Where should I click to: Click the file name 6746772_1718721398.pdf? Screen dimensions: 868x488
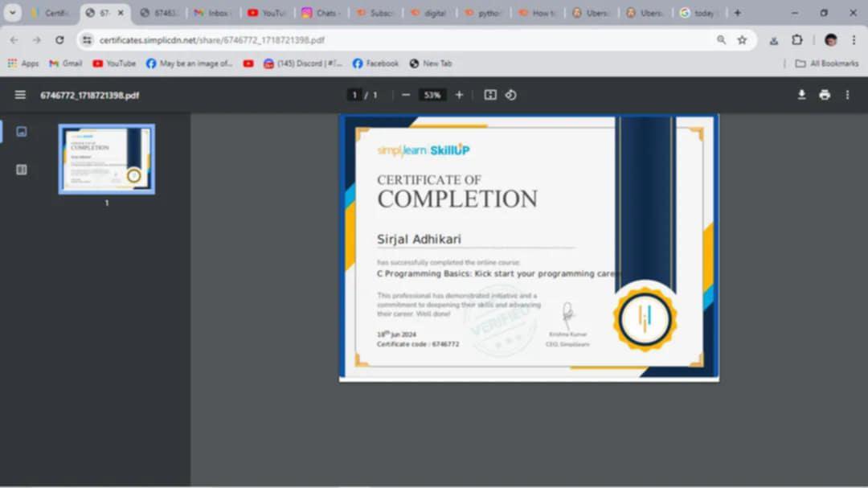90,96
